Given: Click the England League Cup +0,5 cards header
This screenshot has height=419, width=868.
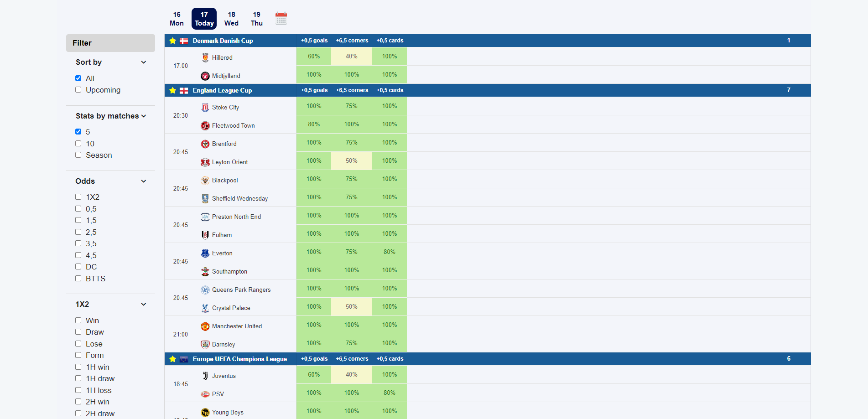Looking at the screenshot, I should click(390, 90).
